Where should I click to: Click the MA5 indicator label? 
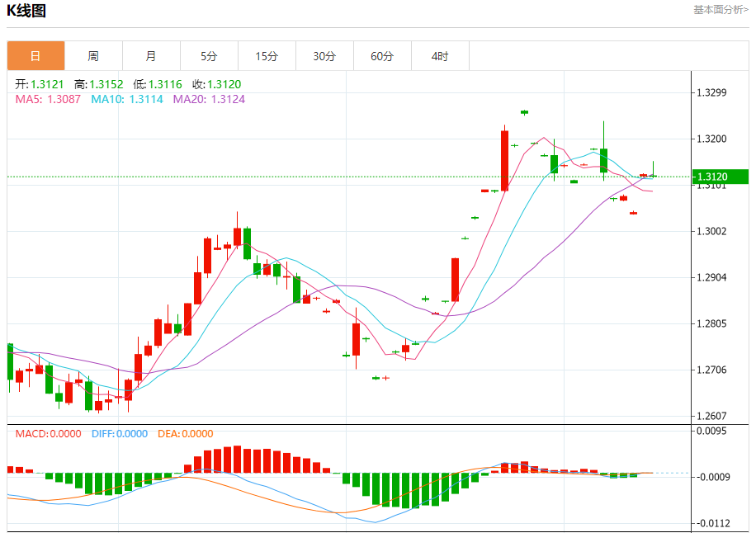48,99
